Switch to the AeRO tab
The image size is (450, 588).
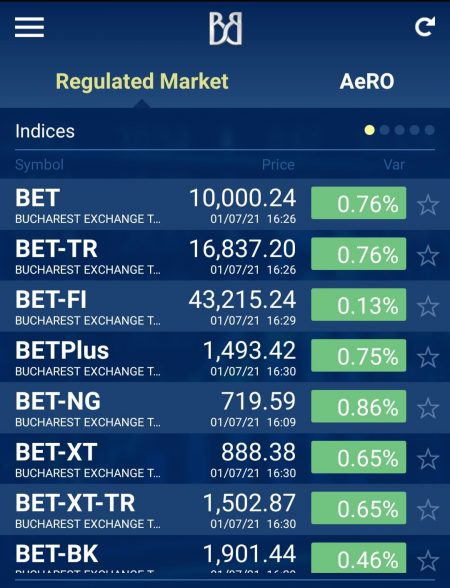pos(367,81)
